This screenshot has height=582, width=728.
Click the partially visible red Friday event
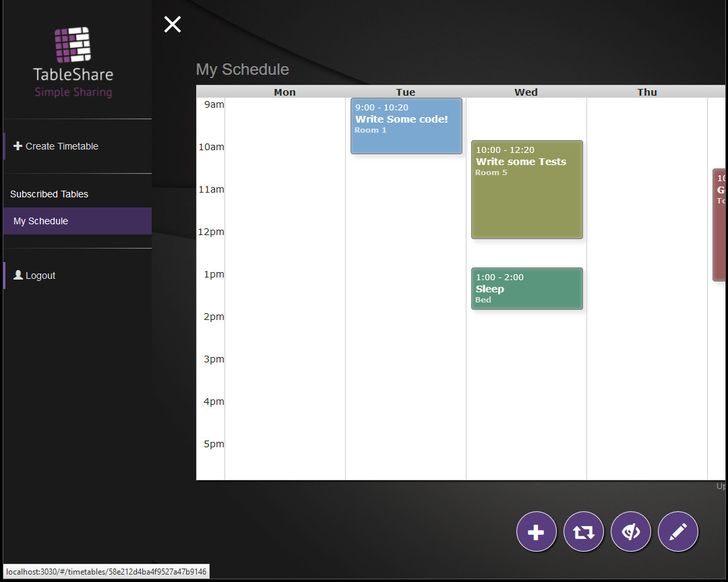coord(719,224)
